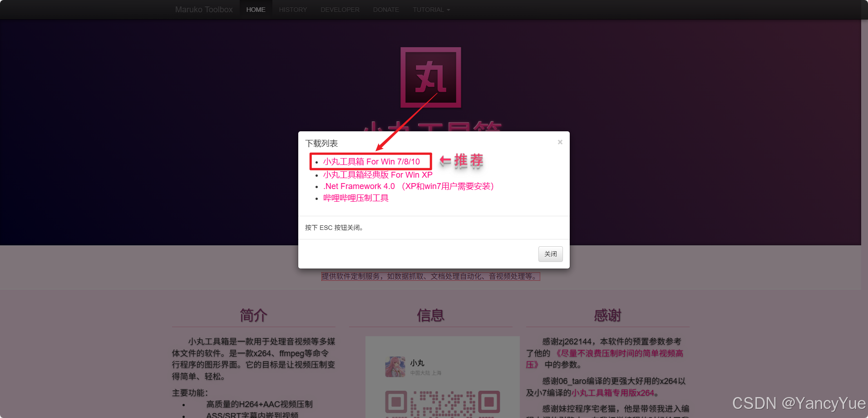Open the 哔哩哔哩压制工具 link

click(356, 198)
